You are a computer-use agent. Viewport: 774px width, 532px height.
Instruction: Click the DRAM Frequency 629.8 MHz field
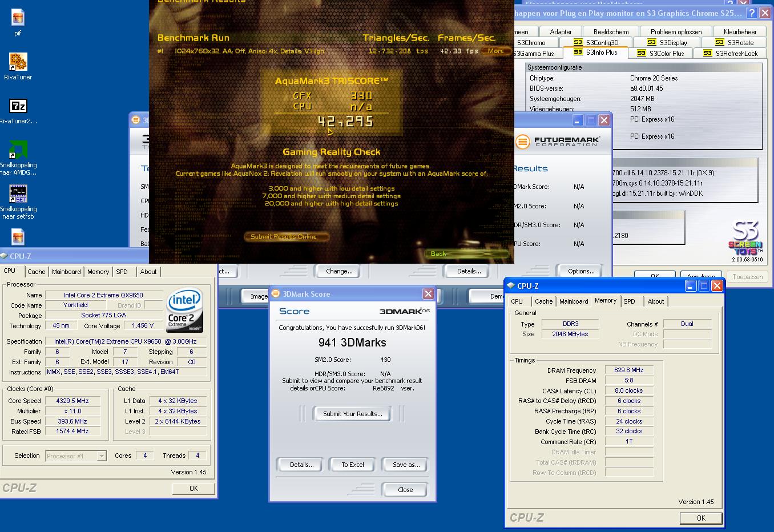point(629,370)
